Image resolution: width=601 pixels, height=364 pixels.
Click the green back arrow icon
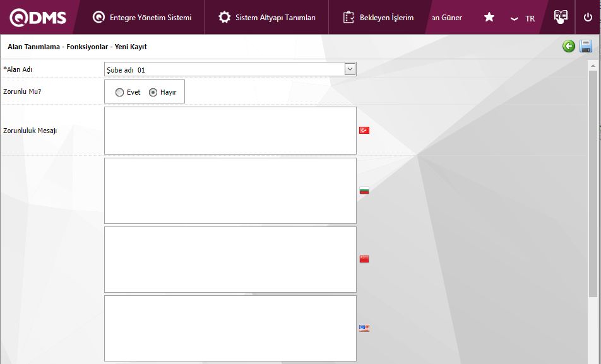(x=569, y=46)
